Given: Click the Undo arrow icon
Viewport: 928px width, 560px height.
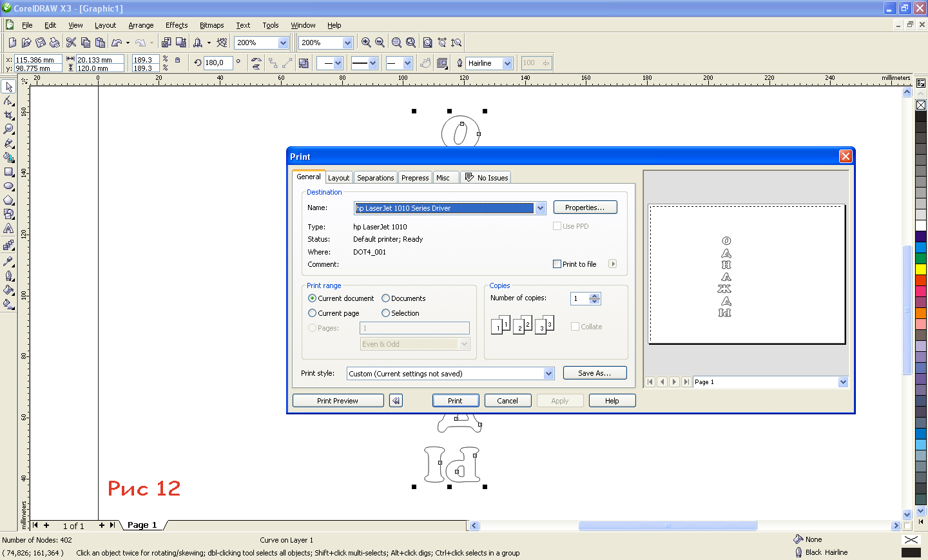Looking at the screenshot, I should coord(117,43).
